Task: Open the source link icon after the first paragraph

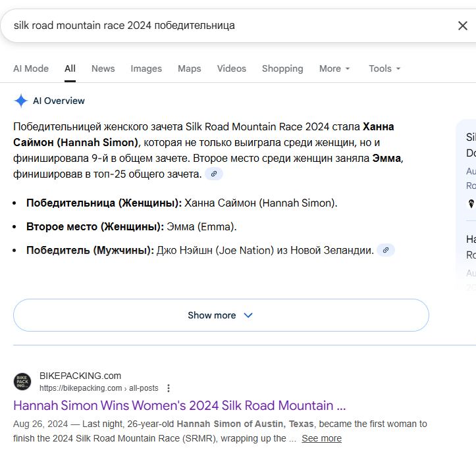Action: tap(214, 174)
